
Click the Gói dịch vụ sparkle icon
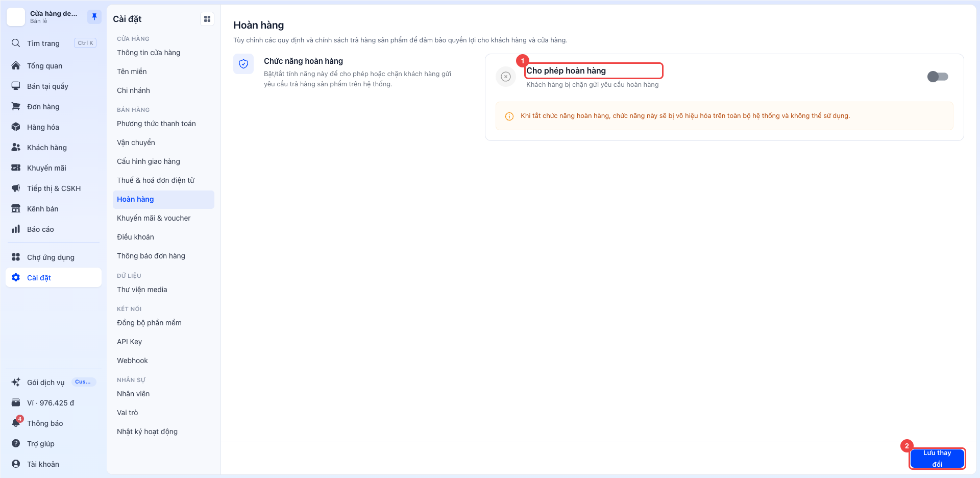click(16, 382)
